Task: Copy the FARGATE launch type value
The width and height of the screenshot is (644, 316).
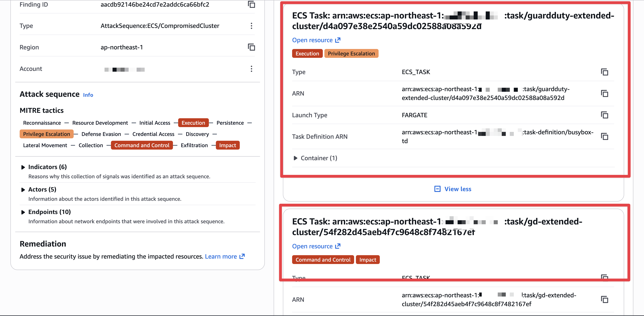Action: point(604,115)
